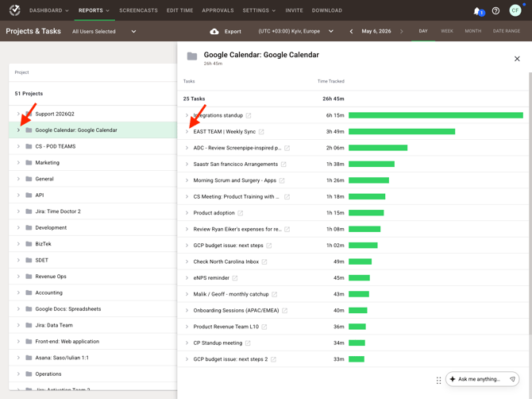The width and height of the screenshot is (532, 399).
Task: Open external link for Saastr San francisco Arrangements
Action: pos(283,165)
